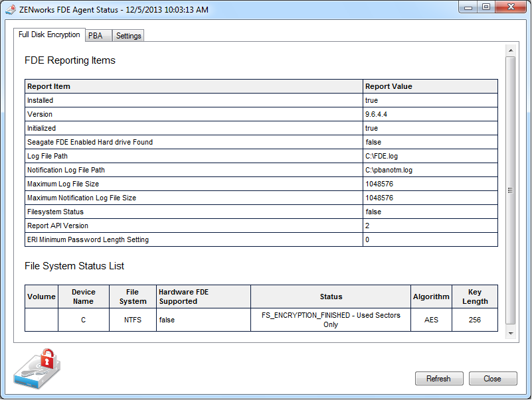Viewport: 532px width, 400px height.
Task: Select the device name C cell
Action: 84,320
